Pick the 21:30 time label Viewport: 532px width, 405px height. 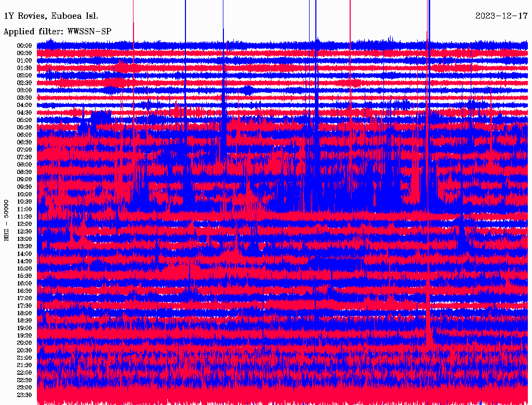(x=24, y=366)
